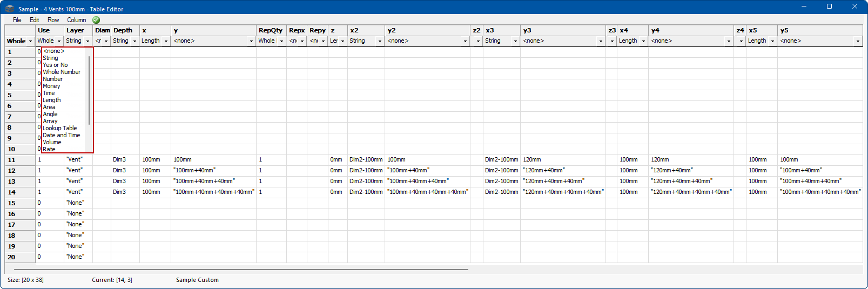The width and height of the screenshot is (868, 289).
Task: Open the Column menu
Action: 76,20
